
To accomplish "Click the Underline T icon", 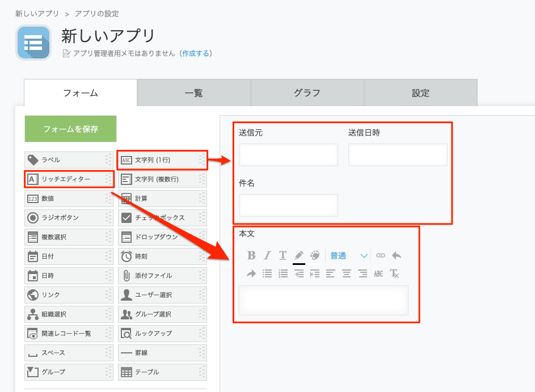I will pyautogui.click(x=283, y=255).
